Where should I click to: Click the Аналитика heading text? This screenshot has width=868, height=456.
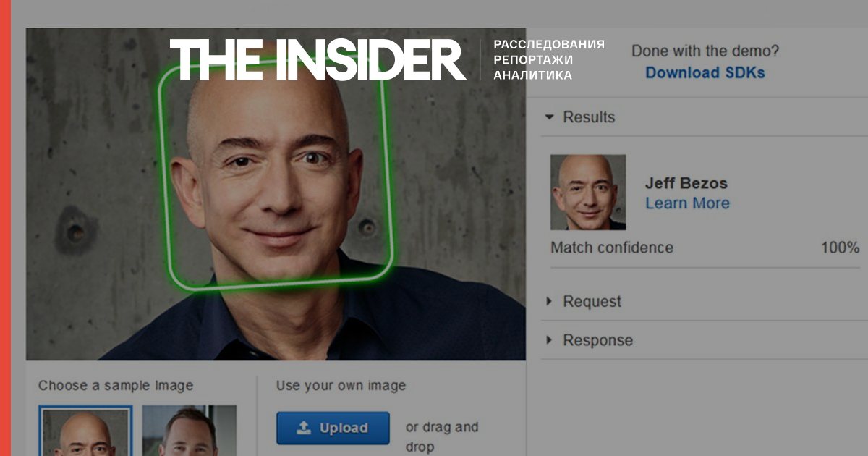coord(532,75)
